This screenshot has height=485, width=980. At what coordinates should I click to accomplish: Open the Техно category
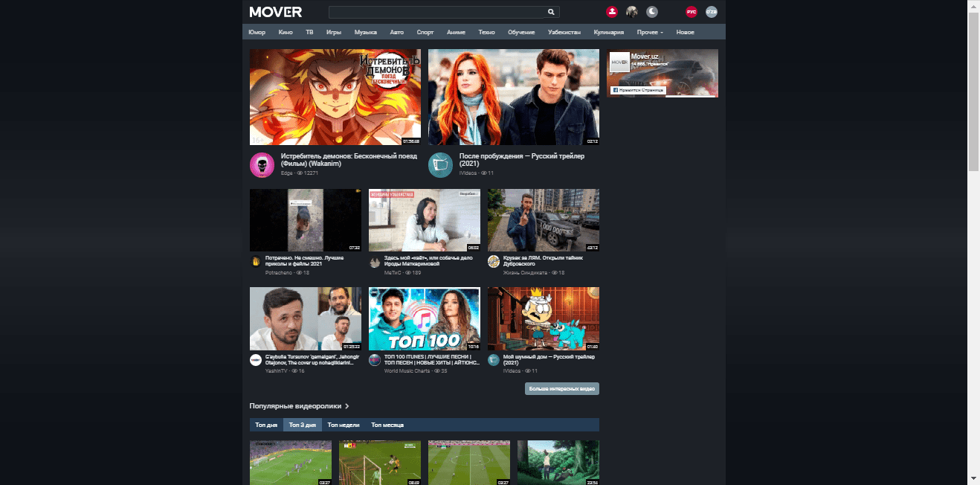coord(487,33)
